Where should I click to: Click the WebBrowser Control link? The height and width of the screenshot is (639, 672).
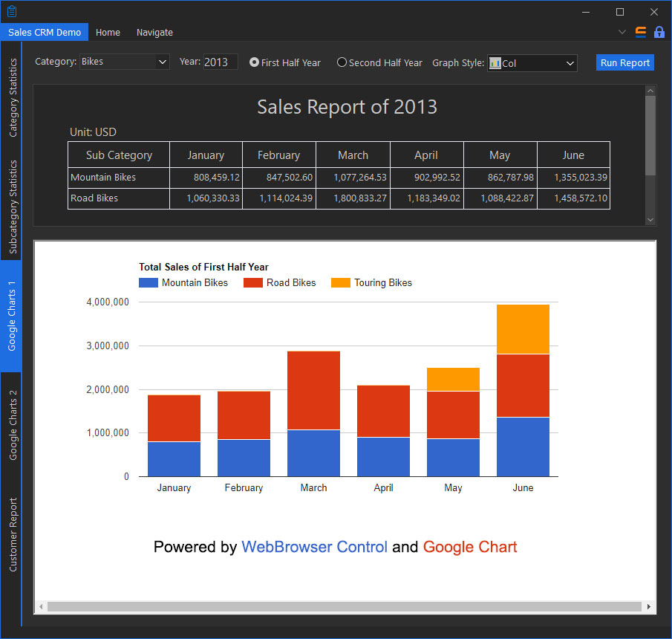(x=314, y=547)
